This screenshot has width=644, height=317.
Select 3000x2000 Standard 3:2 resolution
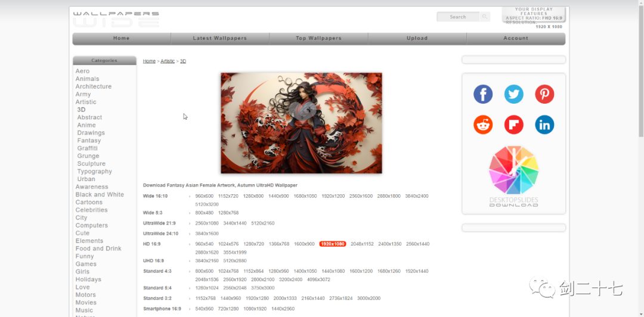pyautogui.click(x=369, y=299)
